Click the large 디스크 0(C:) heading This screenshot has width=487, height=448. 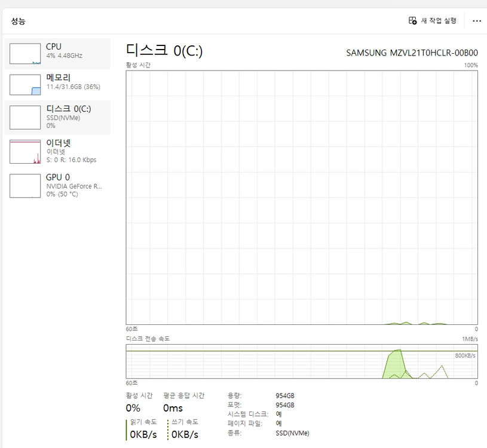164,50
